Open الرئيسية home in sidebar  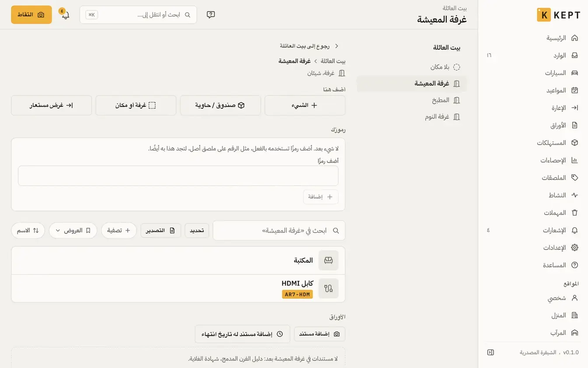[533, 38]
